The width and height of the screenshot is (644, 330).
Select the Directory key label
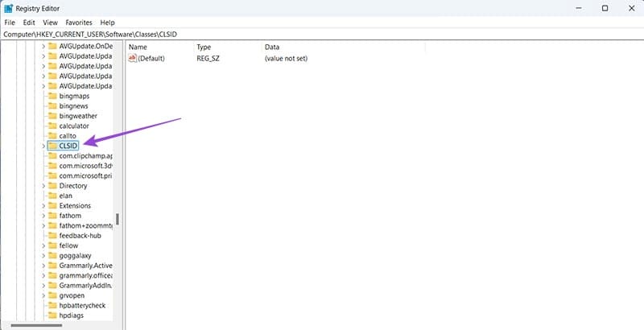(73, 185)
